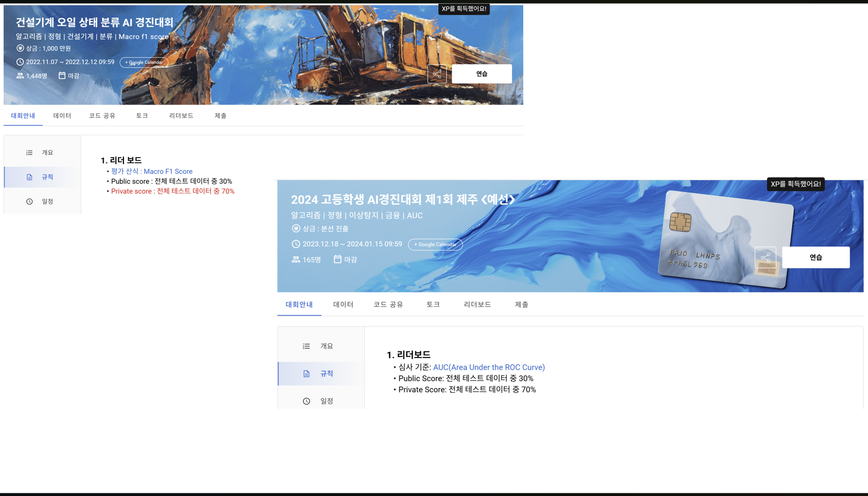Click participant count 165명 icon
The width and height of the screenshot is (868, 496).
coord(296,259)
